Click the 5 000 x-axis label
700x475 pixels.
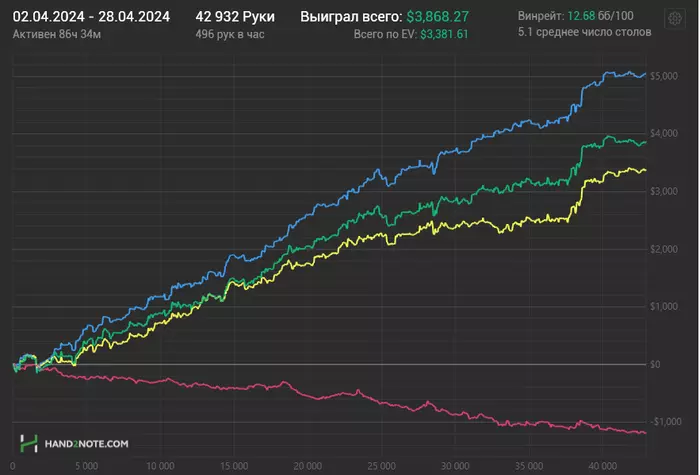[x=87, y=466]
